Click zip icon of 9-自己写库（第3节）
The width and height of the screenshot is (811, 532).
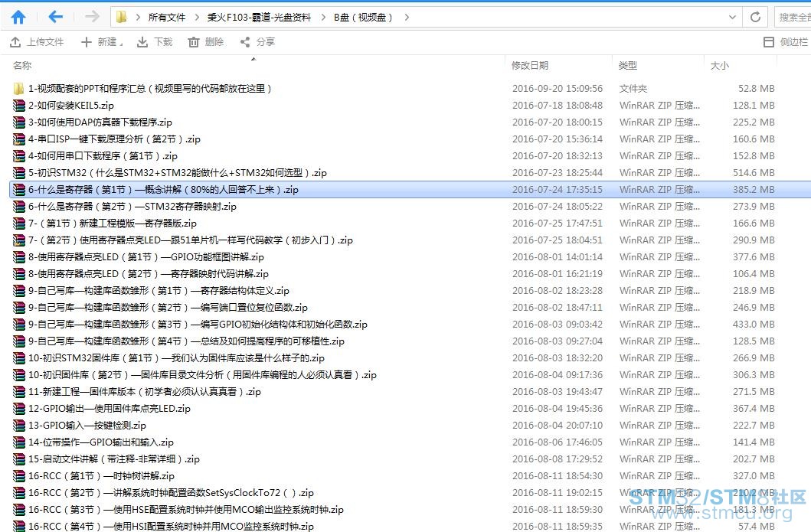pyautogui.click(x=18, y=324)
